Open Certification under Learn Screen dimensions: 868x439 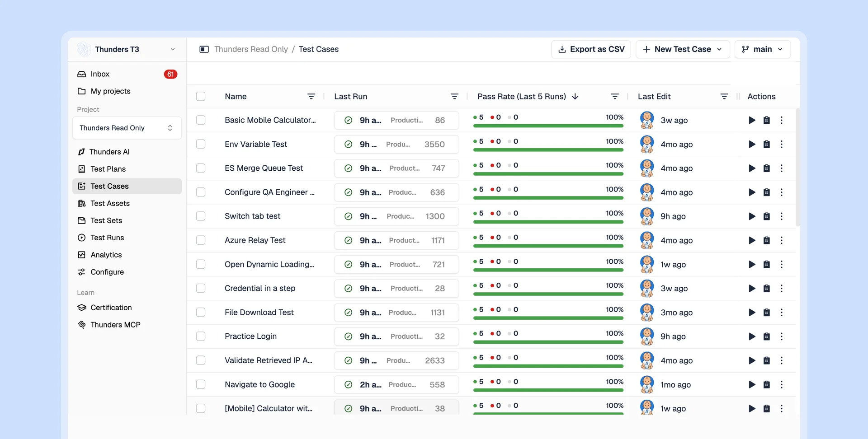click(127, 308)
